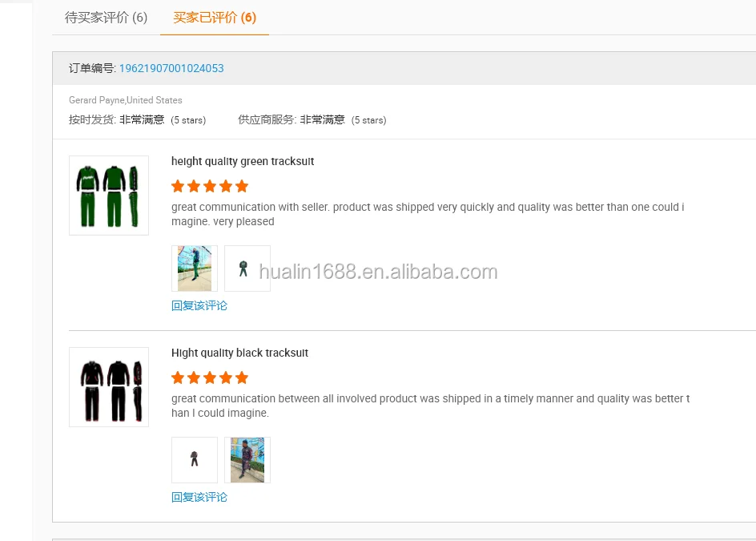View buyer photo wearing the green tracksuit
Image resolution: width=756 pixels, height=541 pixels.
[195, 268]
